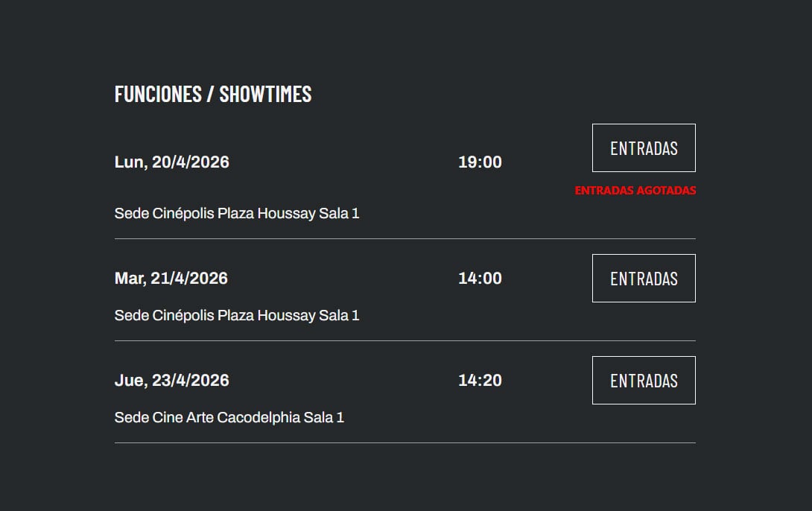The image size is (812, 511).
Task: Click the SHOWTIMES word in heading
Action: point(265,94)
